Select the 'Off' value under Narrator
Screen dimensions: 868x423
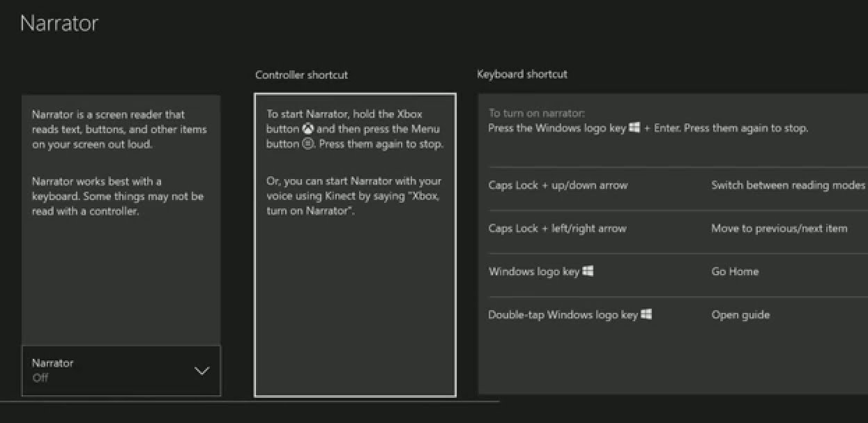(x=40, y=378)
